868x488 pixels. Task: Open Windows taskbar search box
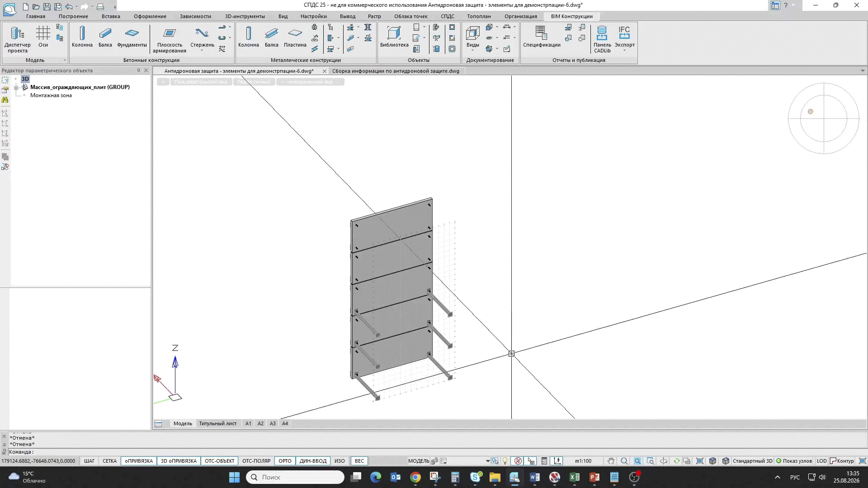pos(295,477)
